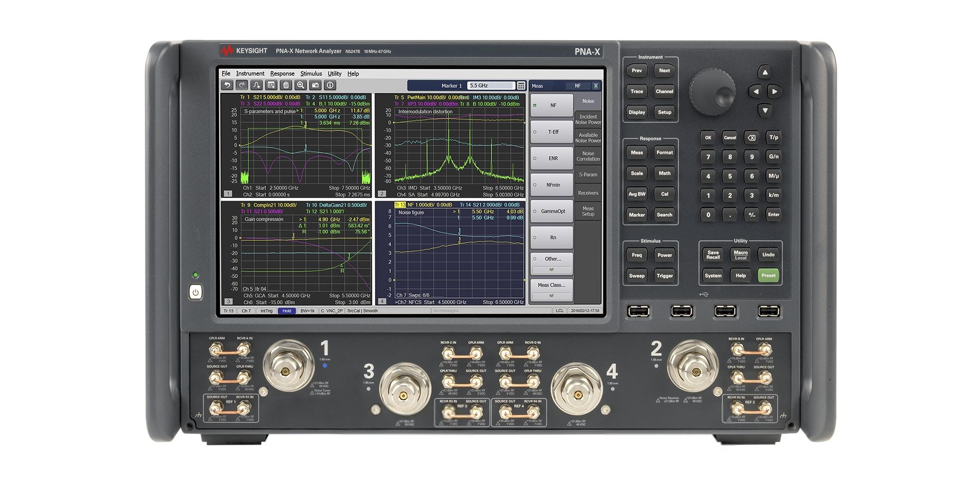The width and height of the screenshot is (980, 480).
Task: Select the Rn measurement radio softkey
Action: (x=552, y=237)
